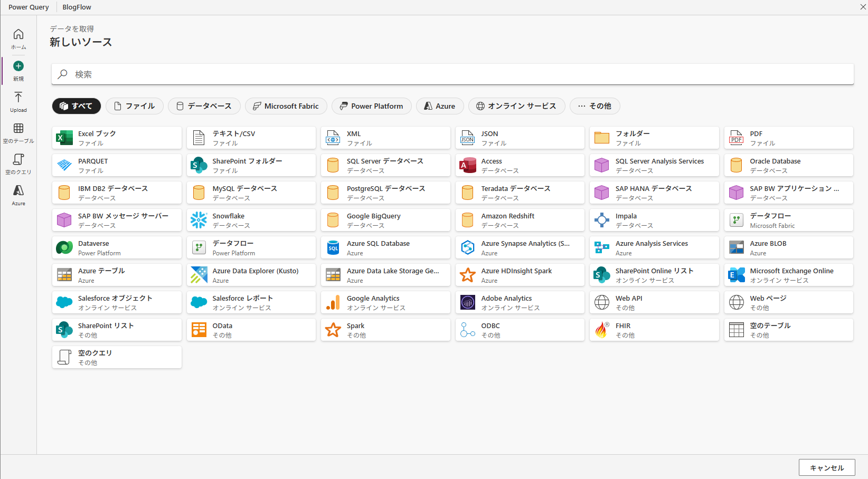Viewport: 868px width, 479px height.
Task: Click the Snowflake connector icon
Action: [x=199, y=221]
